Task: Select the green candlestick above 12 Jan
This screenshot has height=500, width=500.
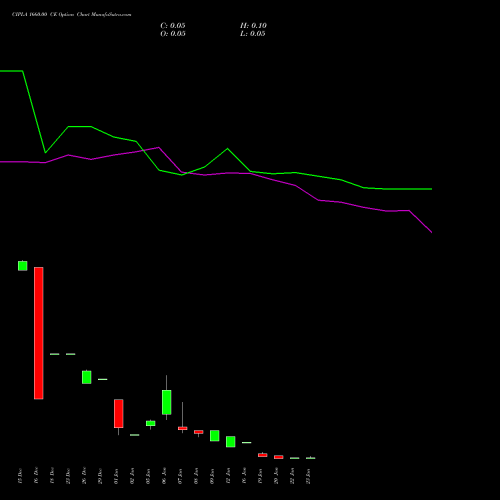Action: point(231,442)
